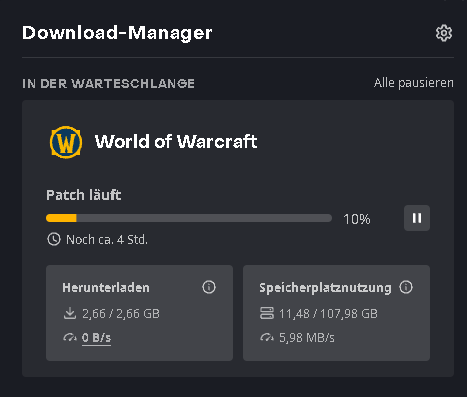Click the Noch ca. 4 Std. time estimate
467x397 pixels.
tap(107, 240)
